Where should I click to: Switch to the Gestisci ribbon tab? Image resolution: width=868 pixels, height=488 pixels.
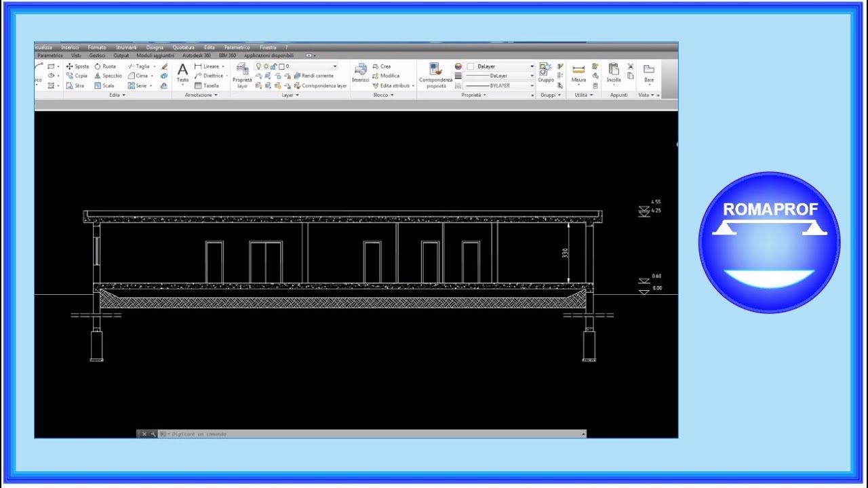point(97,56)
